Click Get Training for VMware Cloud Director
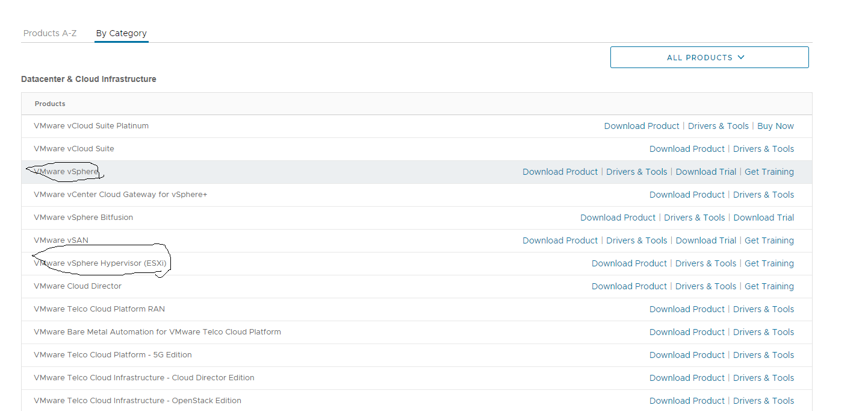 (x=769, y=286)
